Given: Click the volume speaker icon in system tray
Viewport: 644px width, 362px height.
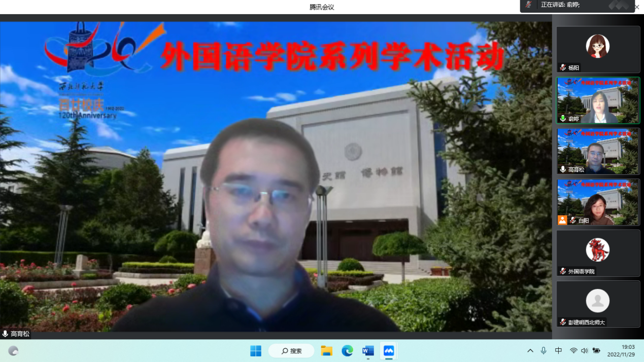Looking at the screenshot, I should [x=584, y=351].
